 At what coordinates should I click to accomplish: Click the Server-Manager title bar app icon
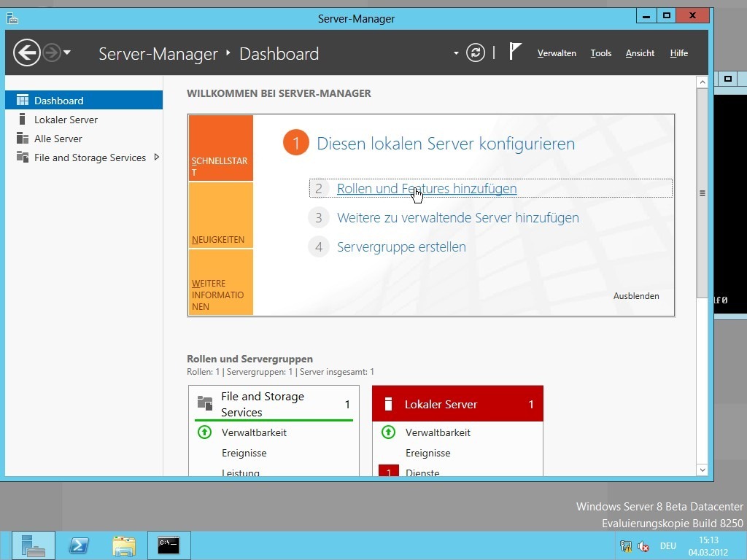(x=12, y=18)
